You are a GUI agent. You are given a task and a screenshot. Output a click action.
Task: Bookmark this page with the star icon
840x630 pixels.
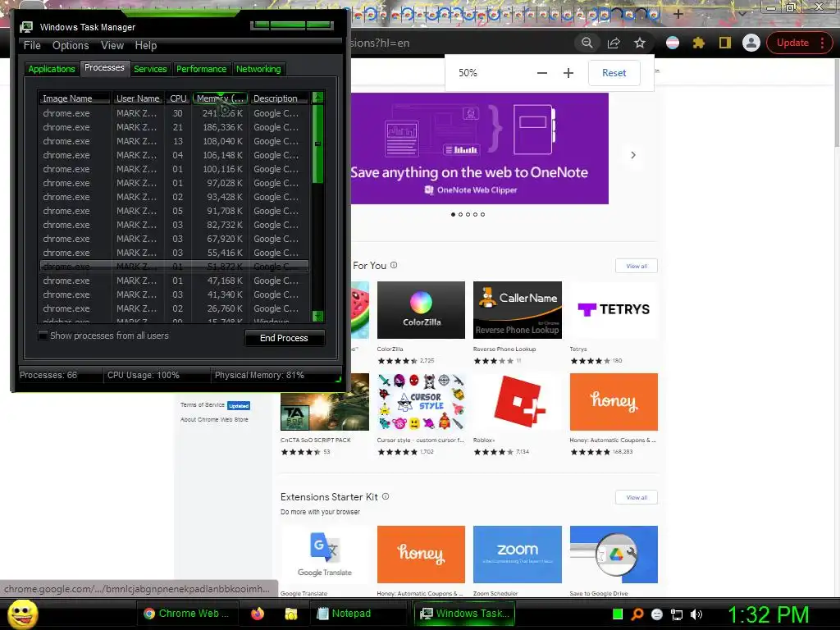tap(640, 43)
